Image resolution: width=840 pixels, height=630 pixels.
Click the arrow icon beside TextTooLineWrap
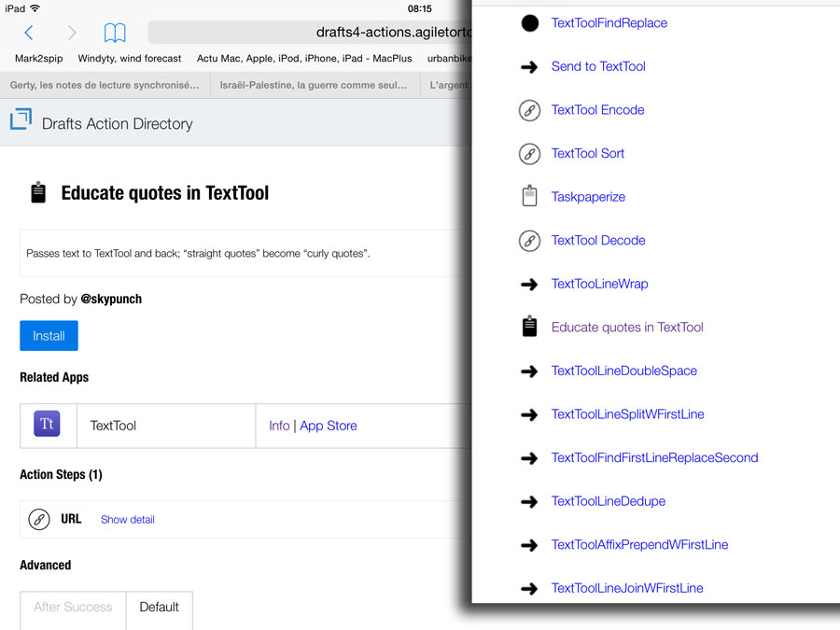pyautogui.click(x=529, y=285)
